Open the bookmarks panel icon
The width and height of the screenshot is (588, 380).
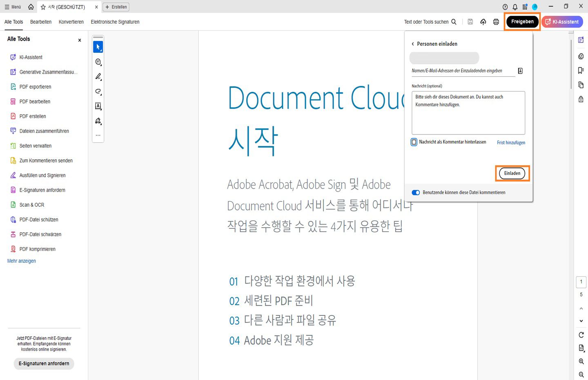click(581, 71)
